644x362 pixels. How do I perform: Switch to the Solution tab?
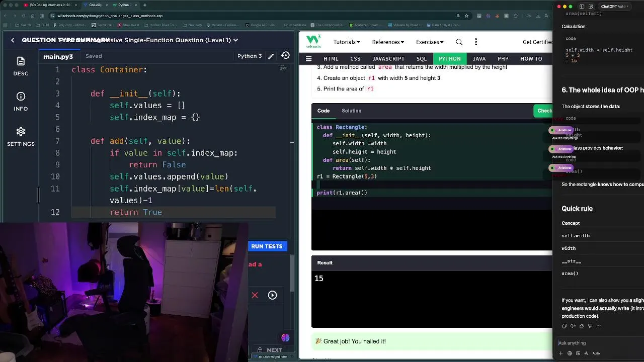pos(351,111)
